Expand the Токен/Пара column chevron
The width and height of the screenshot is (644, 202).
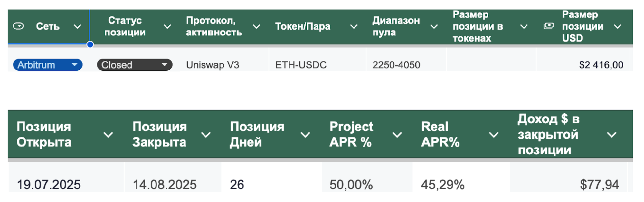pos(354,27)
